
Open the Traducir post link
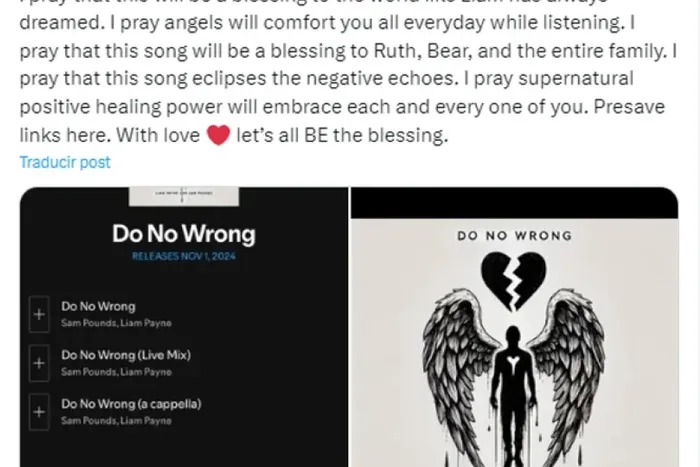point(65,162)
